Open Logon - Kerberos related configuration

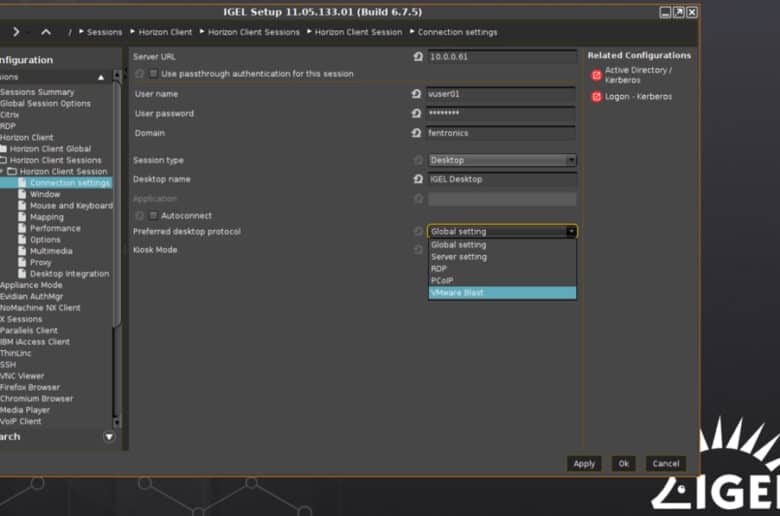(638, 97)
